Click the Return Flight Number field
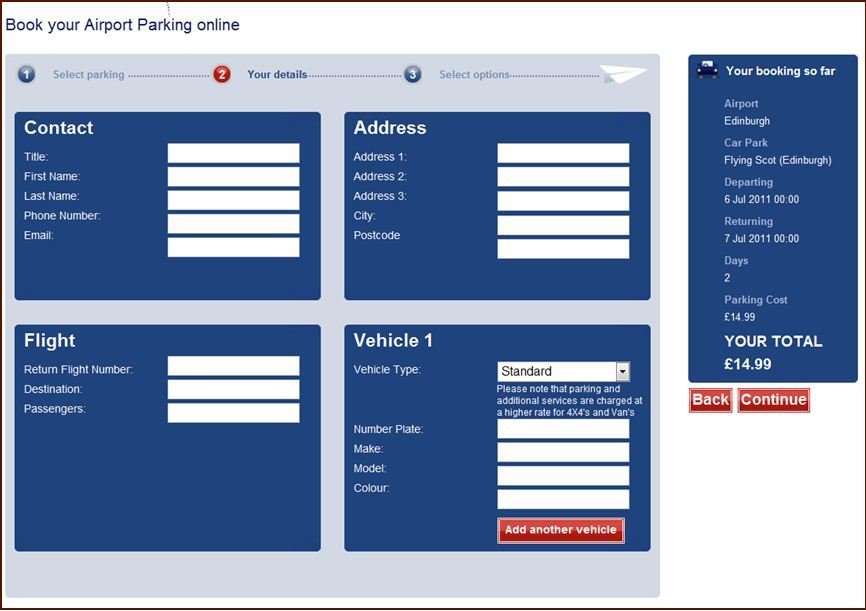 tap(236, 365)
